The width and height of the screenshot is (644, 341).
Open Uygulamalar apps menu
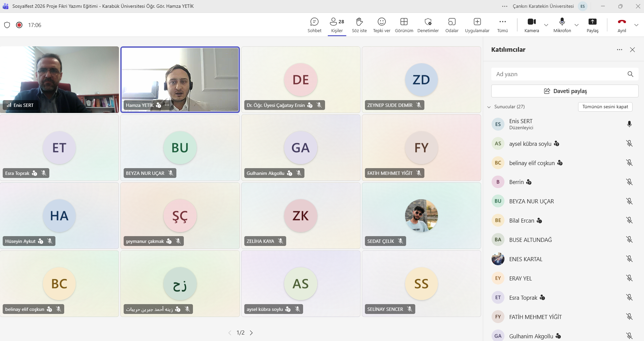pyautogui.click(x=477, y=25)
